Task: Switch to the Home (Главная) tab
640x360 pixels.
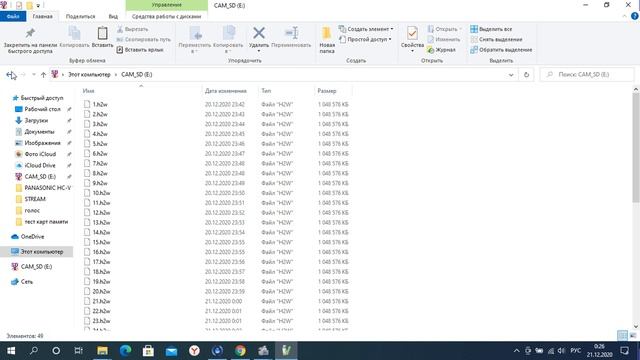Action: tap(42, 16)
